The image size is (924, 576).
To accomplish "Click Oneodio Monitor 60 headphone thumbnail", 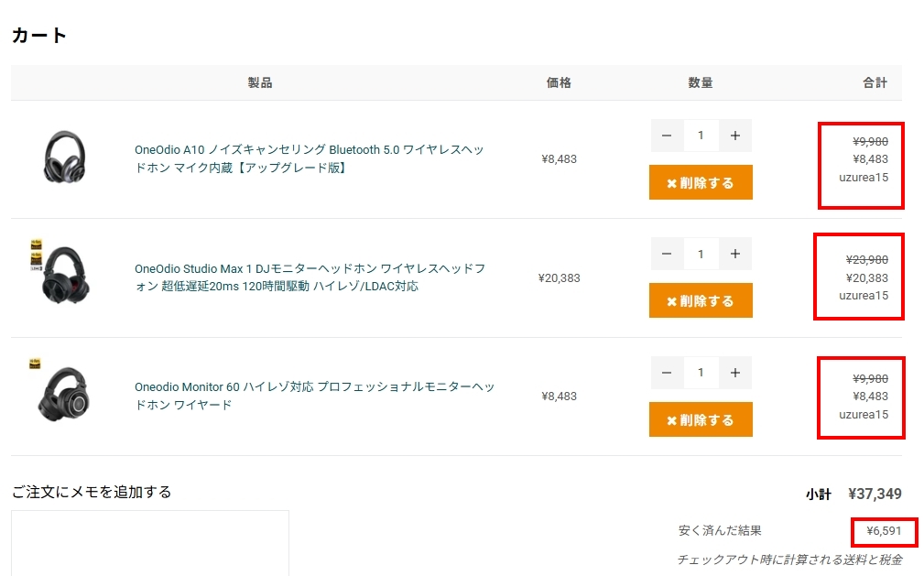I will click(61, 390).
